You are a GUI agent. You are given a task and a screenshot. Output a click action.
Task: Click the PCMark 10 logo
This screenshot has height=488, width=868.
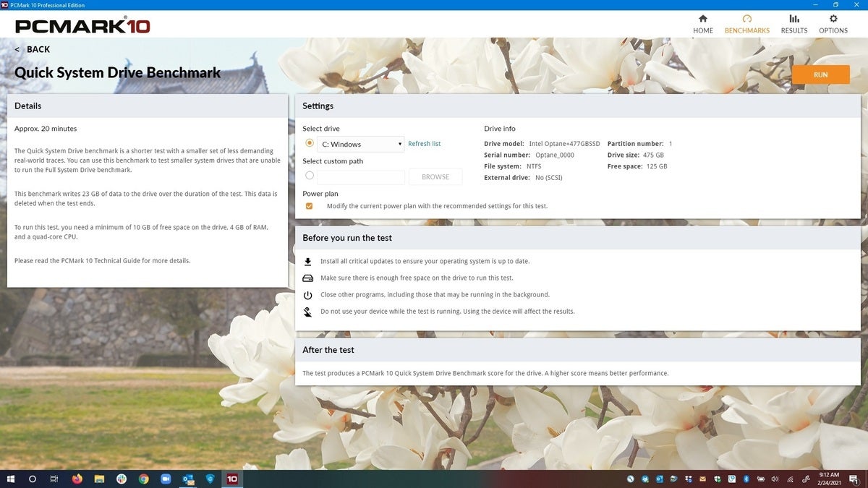point(83,27)
